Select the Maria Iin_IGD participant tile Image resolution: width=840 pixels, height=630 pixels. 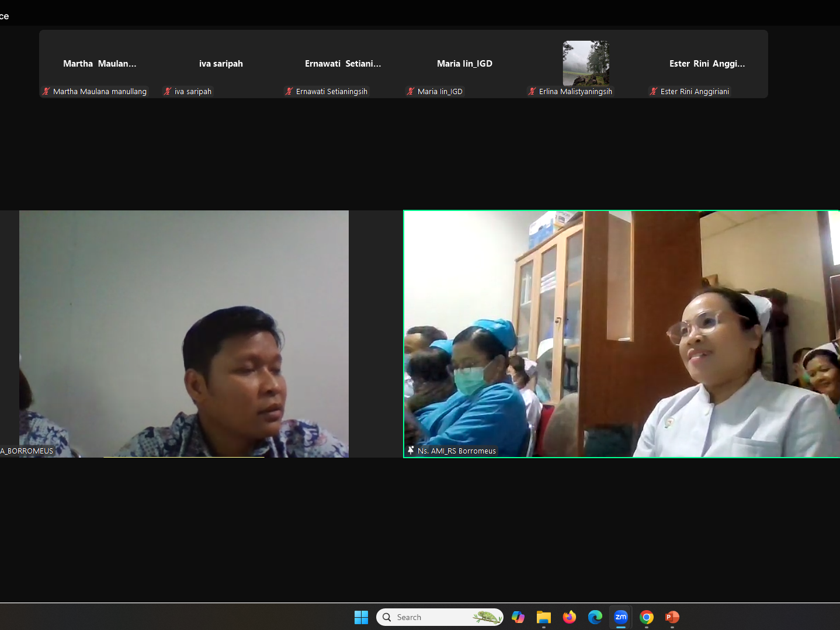(x=464, y=64)
